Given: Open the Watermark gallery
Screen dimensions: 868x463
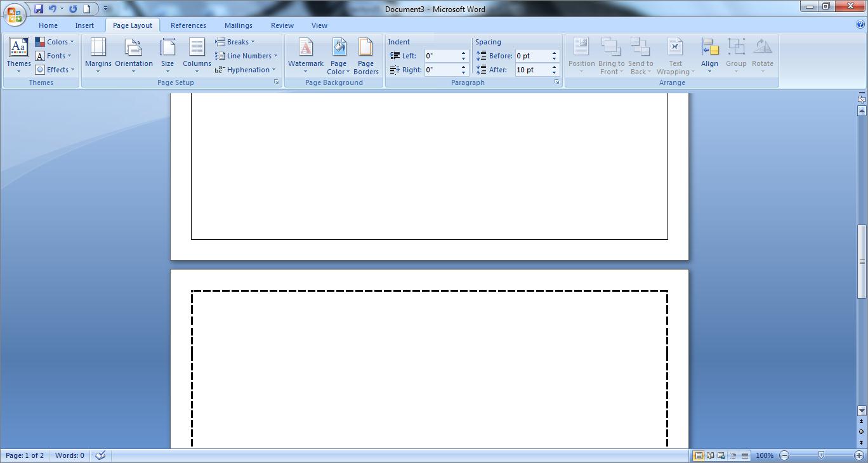Looking at the screenshot, I should click(x=305, y=55).
